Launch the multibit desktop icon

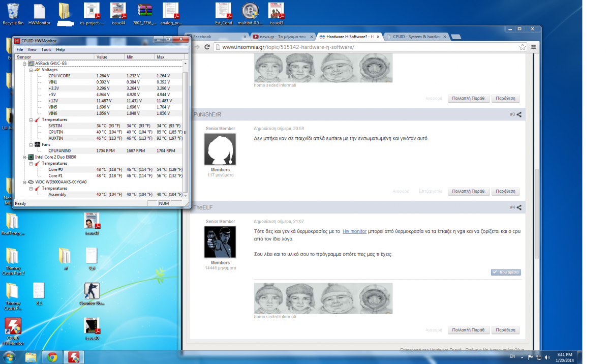(x=250, y=14)
